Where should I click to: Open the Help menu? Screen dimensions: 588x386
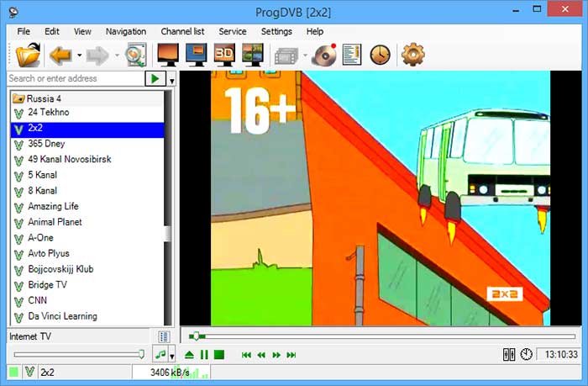click(x=315, y=32)
